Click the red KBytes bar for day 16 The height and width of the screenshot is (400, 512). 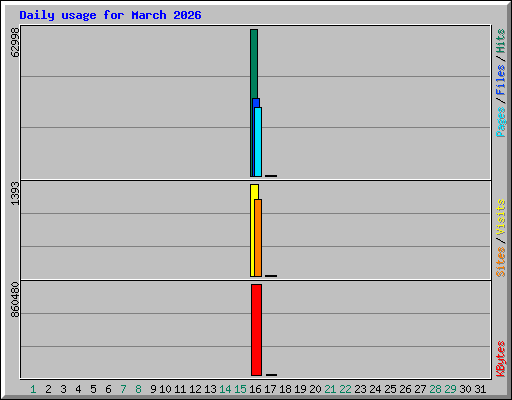pos(256,330)
